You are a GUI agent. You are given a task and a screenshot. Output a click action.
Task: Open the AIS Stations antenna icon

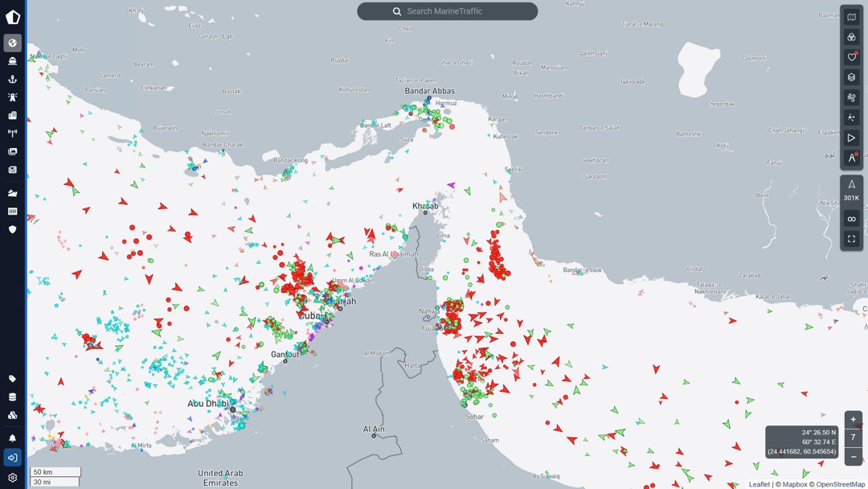(13, 134)
